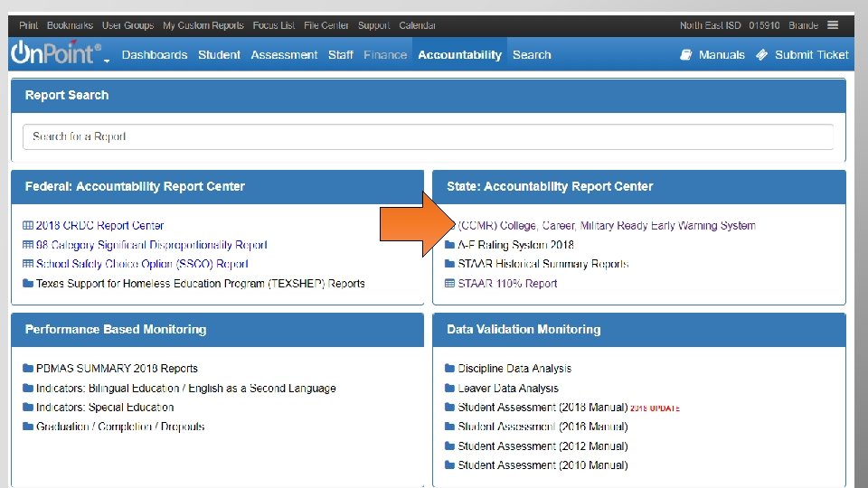
Task: Expand Indicators: Special Education folder
Action: coord(105,408)
